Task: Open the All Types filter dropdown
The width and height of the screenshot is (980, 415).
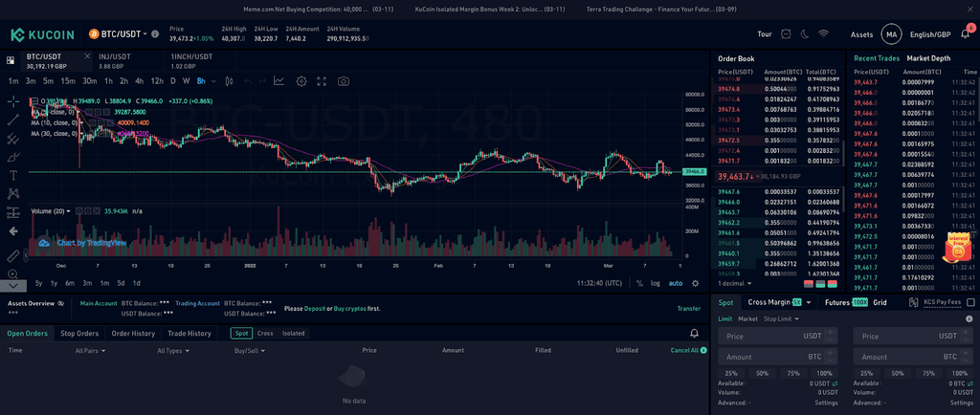Action: tap(173, 351)
